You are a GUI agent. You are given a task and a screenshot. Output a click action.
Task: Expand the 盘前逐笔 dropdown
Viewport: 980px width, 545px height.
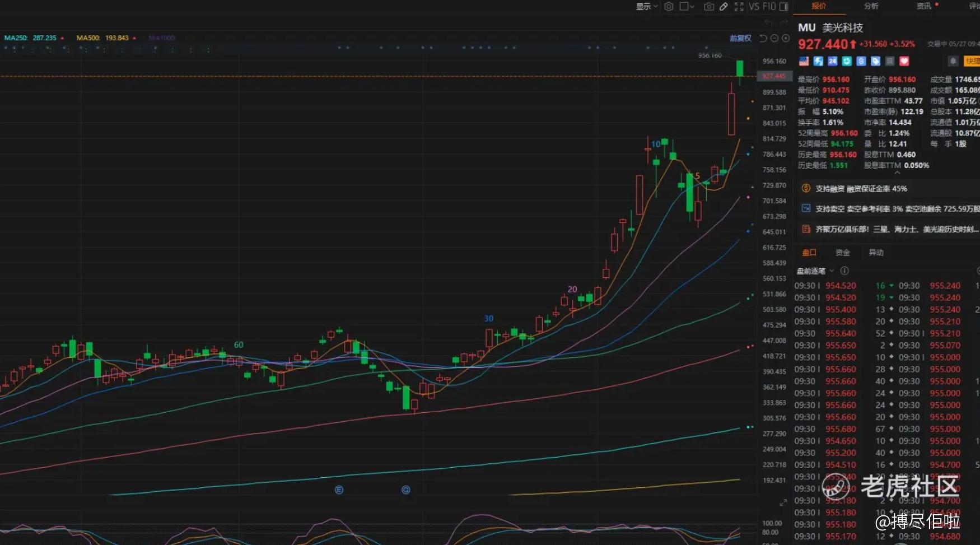point(815,271)
